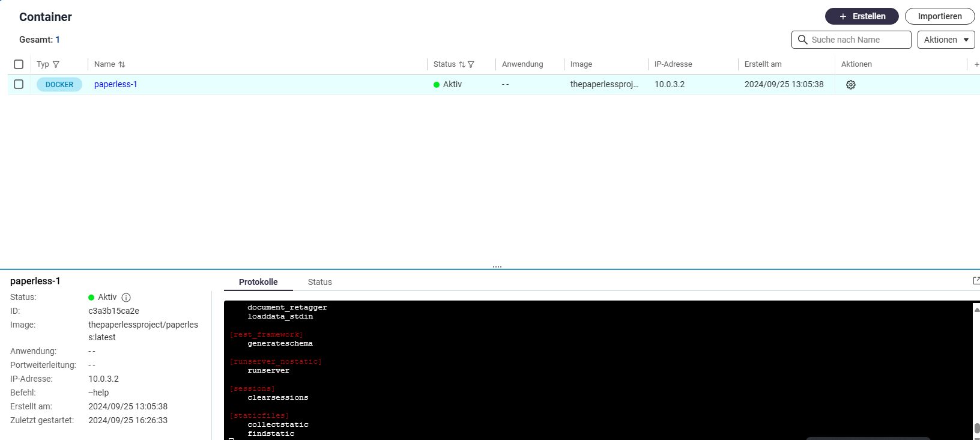Click Zuletzt gestartet value 2024/09/25 16:26:33
This screenshot has height=440, width=980.
(128, 420)
